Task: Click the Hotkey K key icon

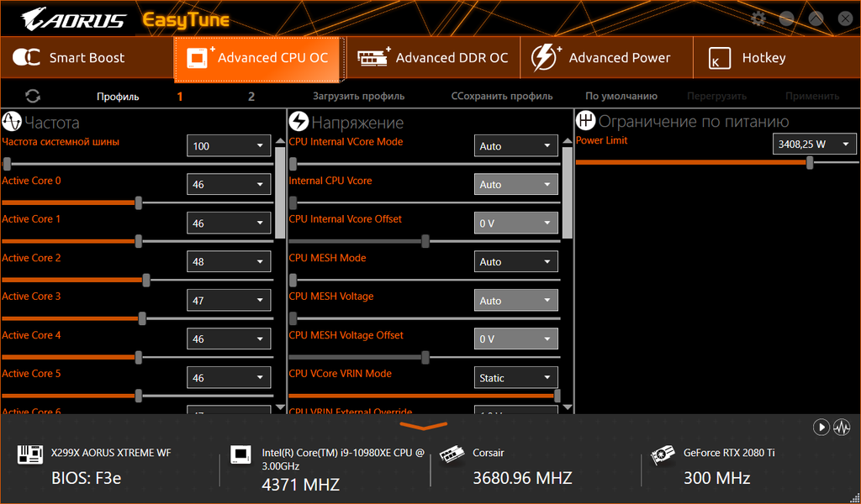Action: coord(720,58)
